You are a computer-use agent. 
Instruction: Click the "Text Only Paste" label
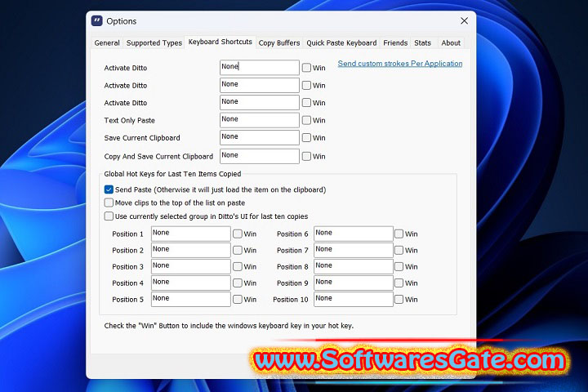pyautogui.click(x=129, y=120)
